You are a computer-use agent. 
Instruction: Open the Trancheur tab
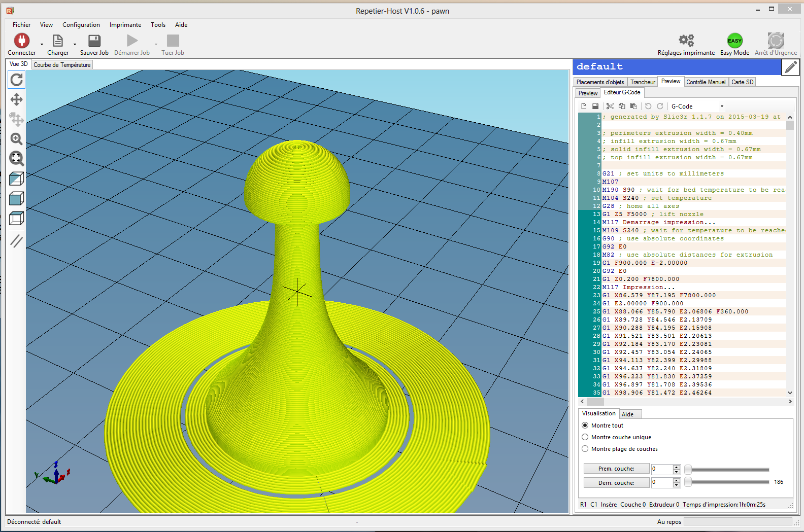point(643,82)
